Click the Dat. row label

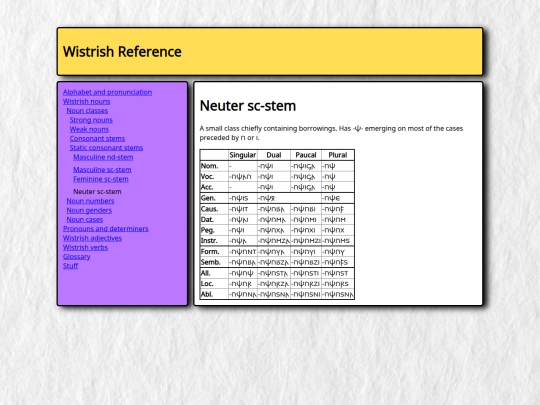(x=214, y=220)
